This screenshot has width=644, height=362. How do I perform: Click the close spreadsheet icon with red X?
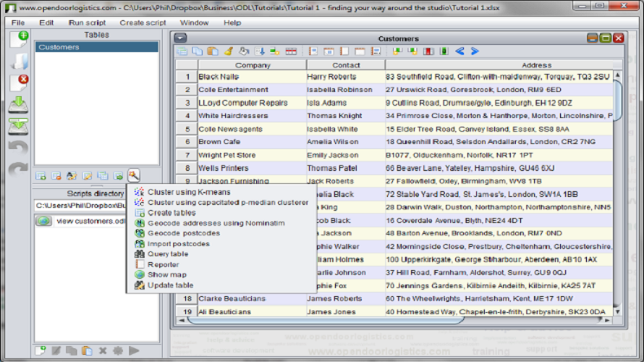[x=18, y=83]
